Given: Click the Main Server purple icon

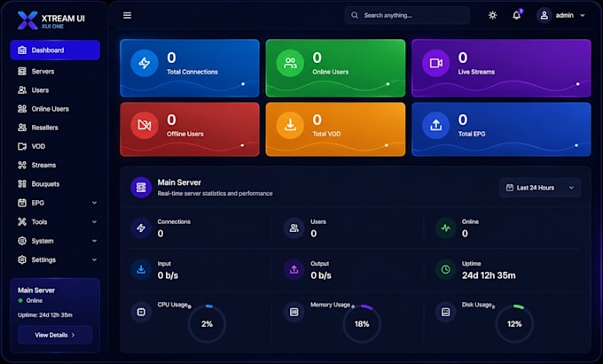Looking at the screenshot, I should tap(141, 188).
